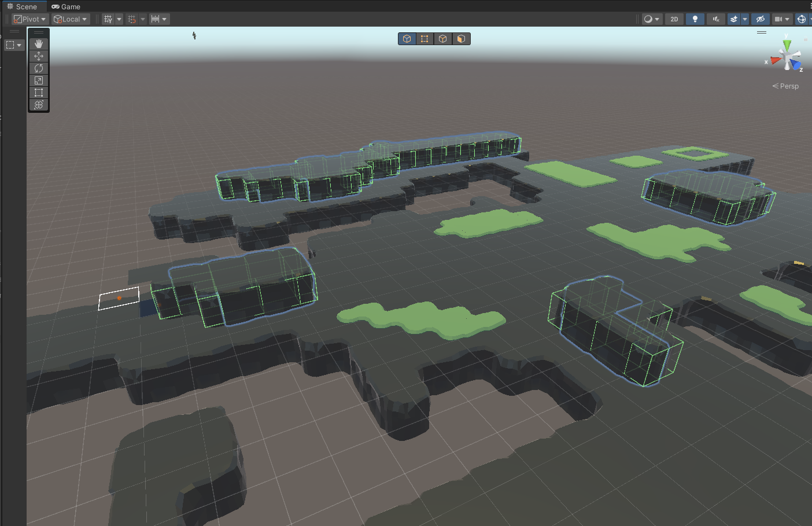Open the Local orientation dropdown
This screenshot has height=526, width=812.
[70, 19]
